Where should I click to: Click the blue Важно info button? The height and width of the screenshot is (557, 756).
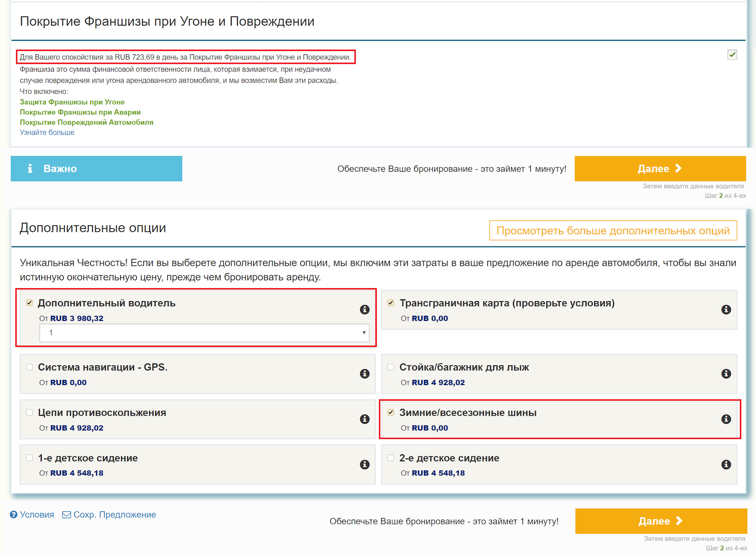96,168
